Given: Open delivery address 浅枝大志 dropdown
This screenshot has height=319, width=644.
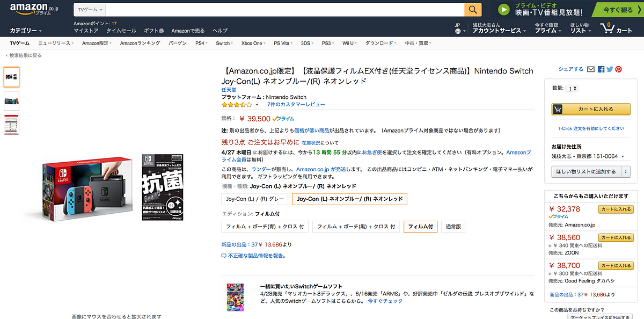Looking at the screenshot, I should [588, 156].
